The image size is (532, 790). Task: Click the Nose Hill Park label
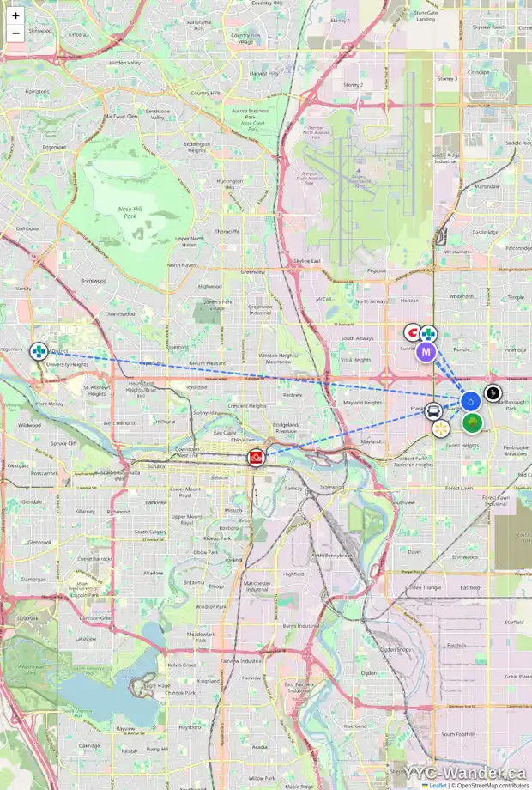(x=130, y=212)
